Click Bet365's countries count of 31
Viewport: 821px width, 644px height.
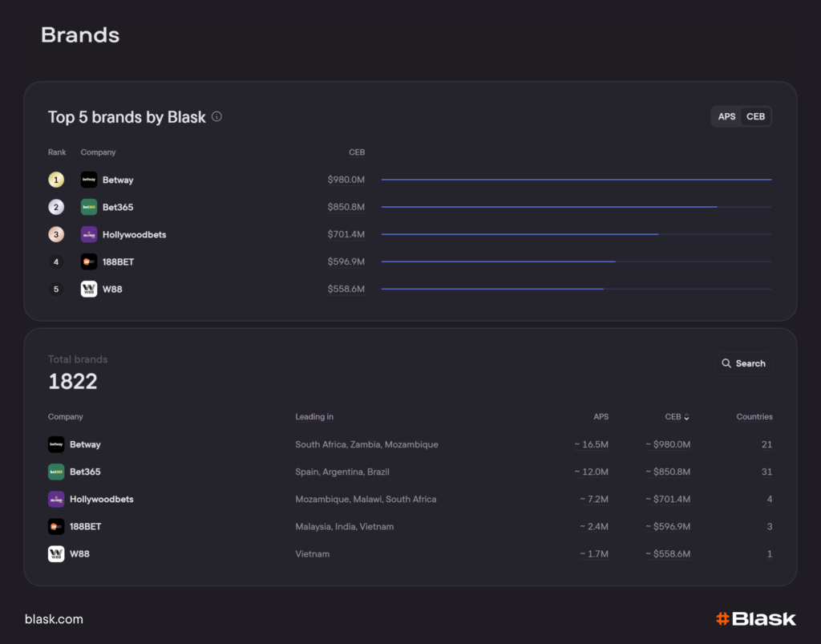(x=766, y=472)
